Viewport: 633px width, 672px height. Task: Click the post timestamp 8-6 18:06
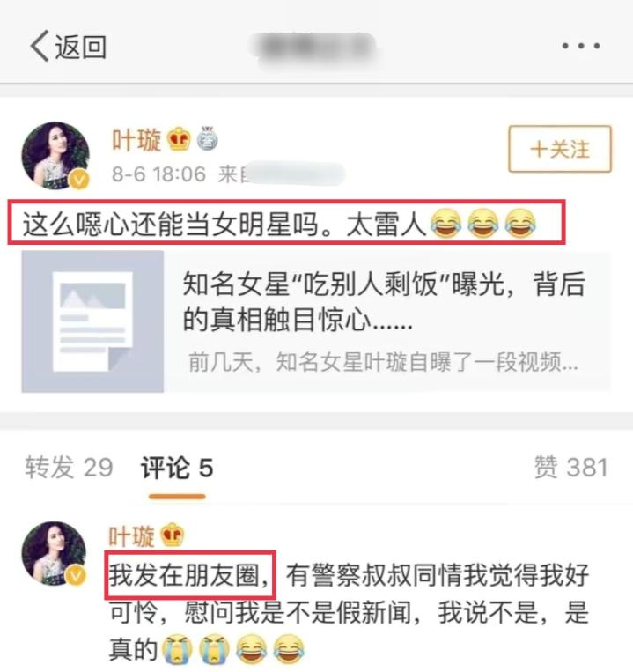tap(158, 174)
